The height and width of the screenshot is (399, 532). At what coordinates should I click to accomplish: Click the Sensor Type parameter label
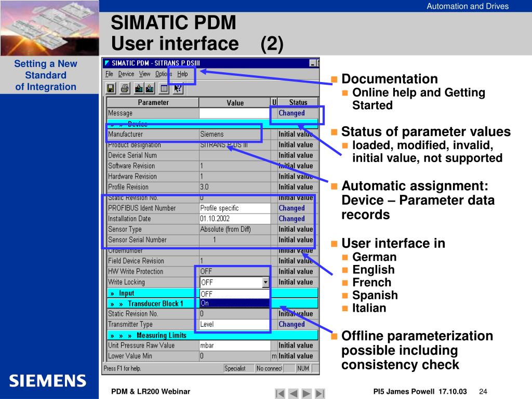click(x=125, y=229)
